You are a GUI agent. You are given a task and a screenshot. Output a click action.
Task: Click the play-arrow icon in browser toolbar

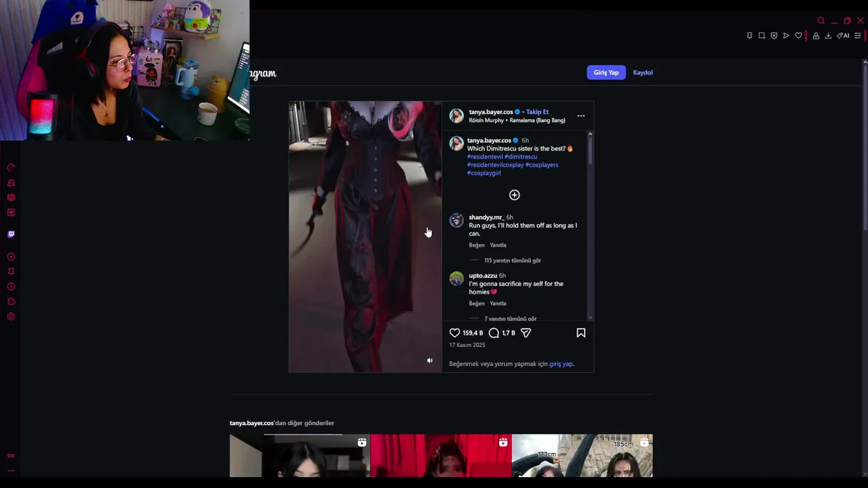(786, 36)
